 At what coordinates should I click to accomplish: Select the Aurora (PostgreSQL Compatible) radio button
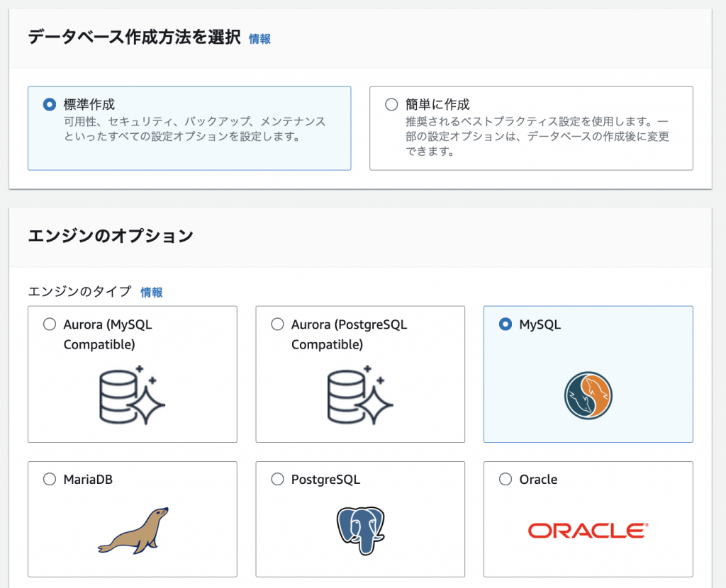click(277, 324)
